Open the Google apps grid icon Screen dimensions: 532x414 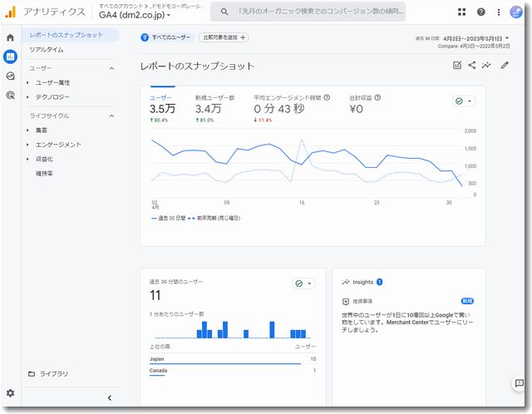462,12
